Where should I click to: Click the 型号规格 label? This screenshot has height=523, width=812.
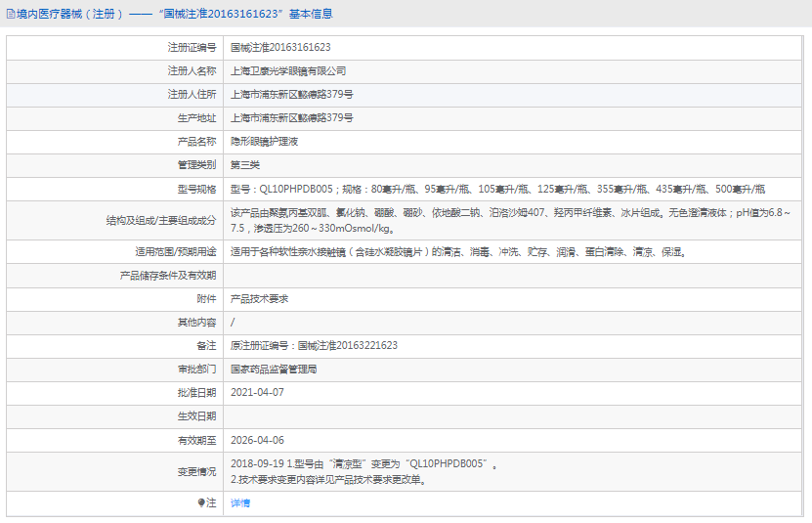[x=196, y=190]
